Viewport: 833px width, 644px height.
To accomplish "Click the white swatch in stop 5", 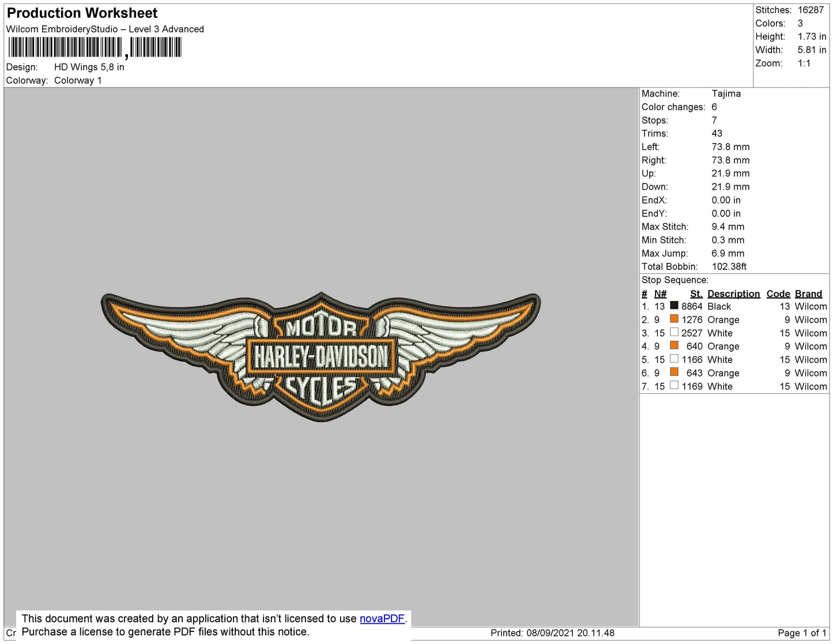I will pyautogui.click(x=674, y=358).
